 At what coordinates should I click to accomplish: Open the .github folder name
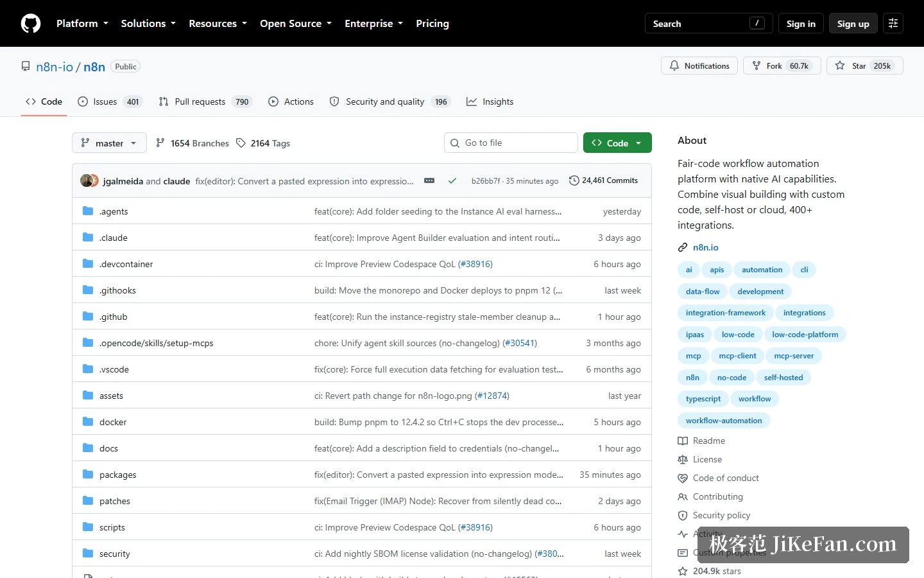114,317
